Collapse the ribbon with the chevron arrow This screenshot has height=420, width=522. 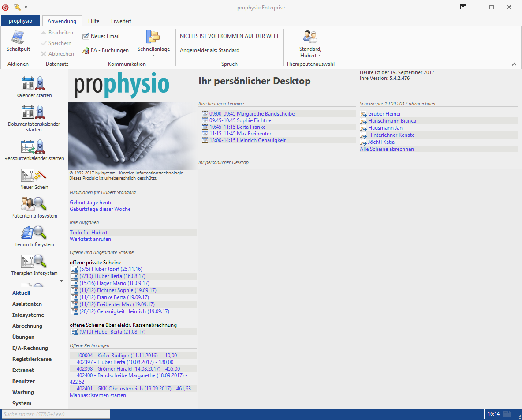point(514,64)
